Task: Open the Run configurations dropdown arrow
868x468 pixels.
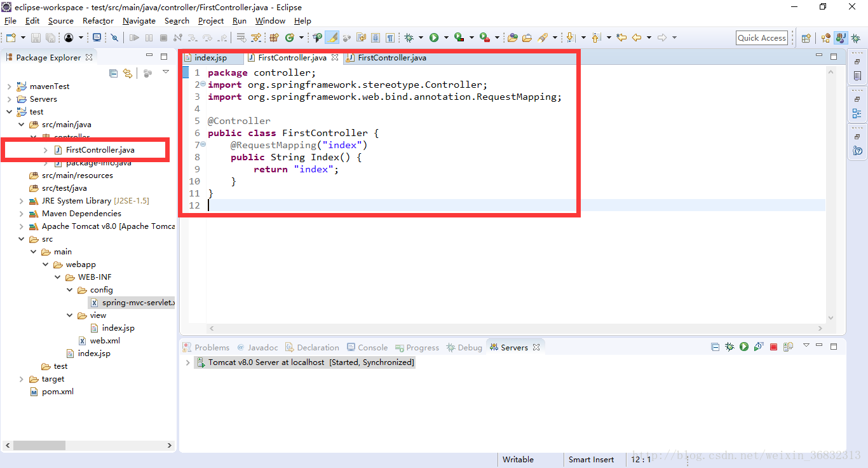Action: tap(446, 38)
